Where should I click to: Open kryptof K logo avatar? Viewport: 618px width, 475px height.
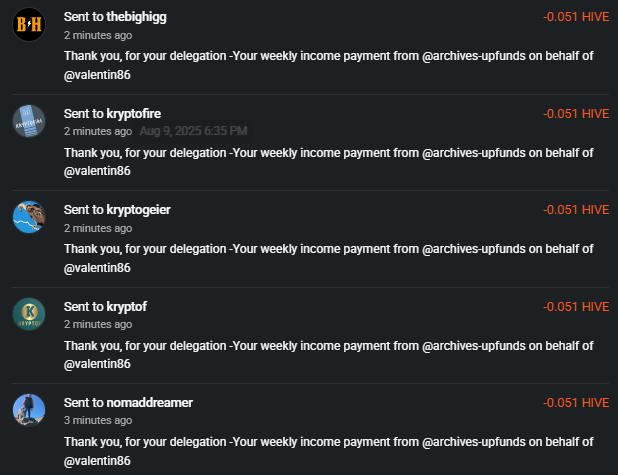[29, 314]
